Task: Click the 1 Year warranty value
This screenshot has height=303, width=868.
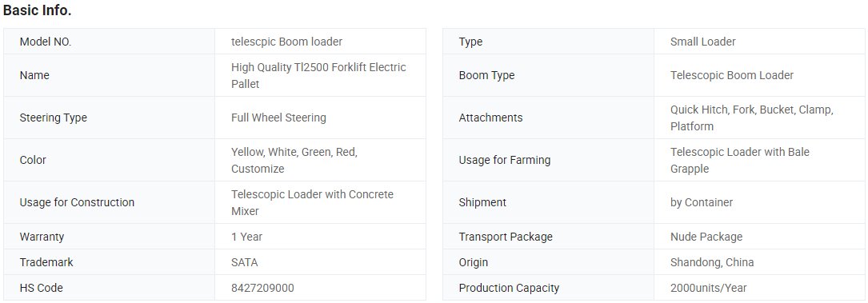Action: (247, 237)
